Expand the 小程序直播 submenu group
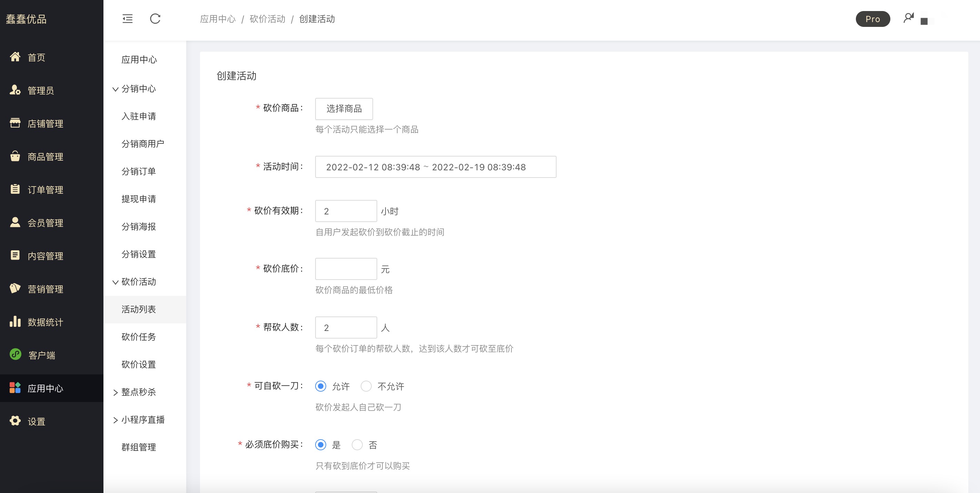The image size is (980, 493). pos(142,420)
